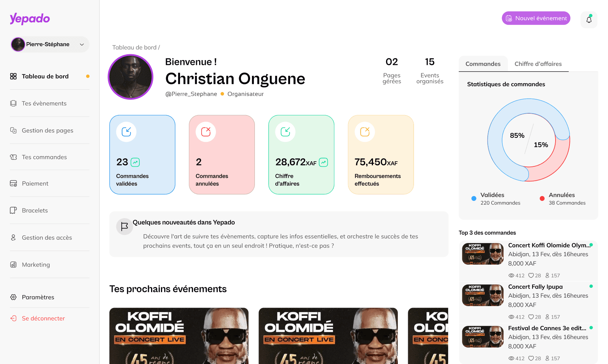The image size is (608, 364).
Task: Open Concert Fally Ipupa order thumbnail
Action: 483,295
